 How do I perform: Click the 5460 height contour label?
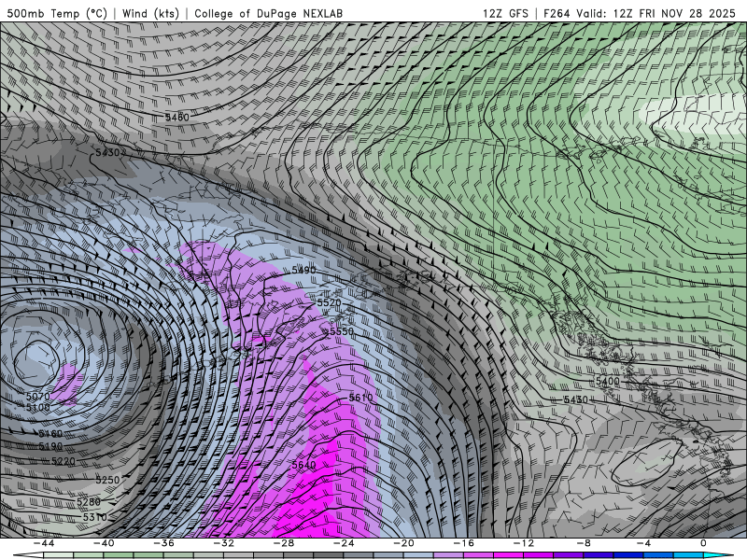177,117
